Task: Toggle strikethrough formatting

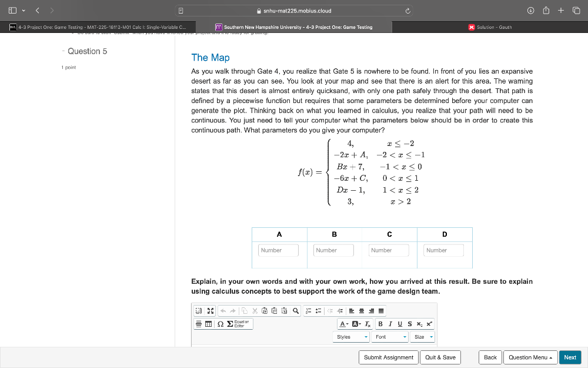Action: coord(410,324)
